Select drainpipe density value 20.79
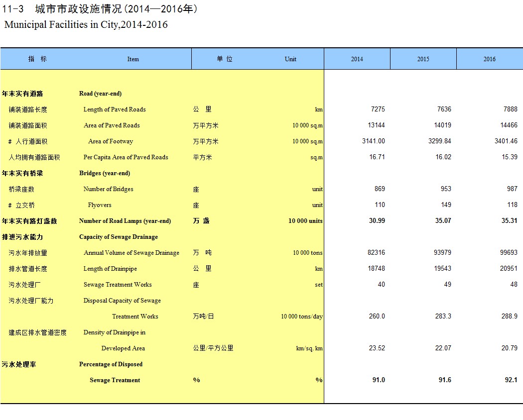The image size is (523, 420). pos(510,348)
